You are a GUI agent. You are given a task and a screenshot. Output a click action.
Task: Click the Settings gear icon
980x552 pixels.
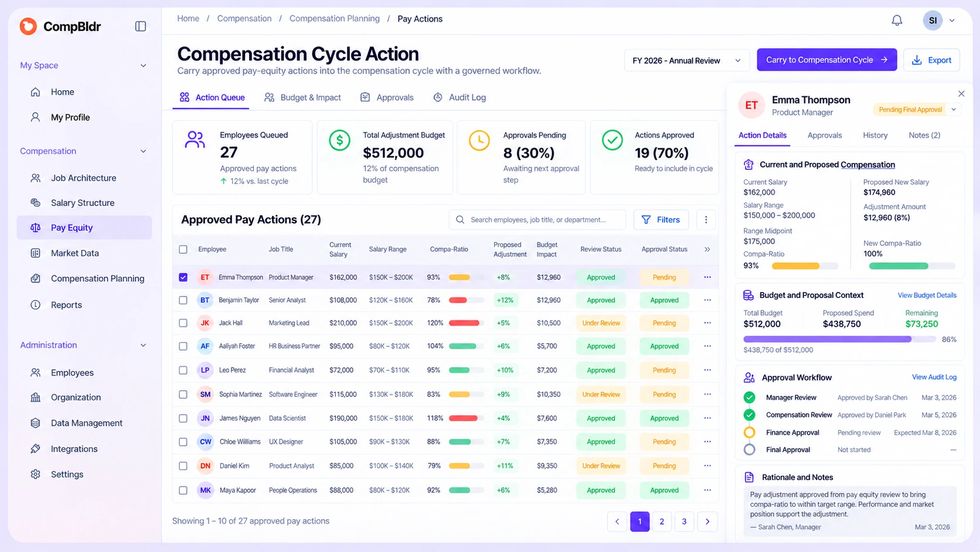click(x=36, y=474)
